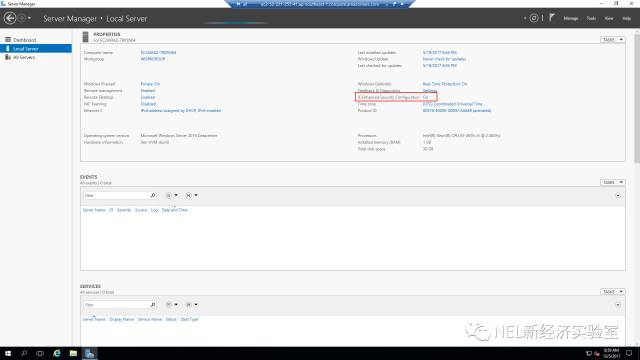Click the Last installed updates date link
The width and height of the screenshot is (640, 360).
440,53
